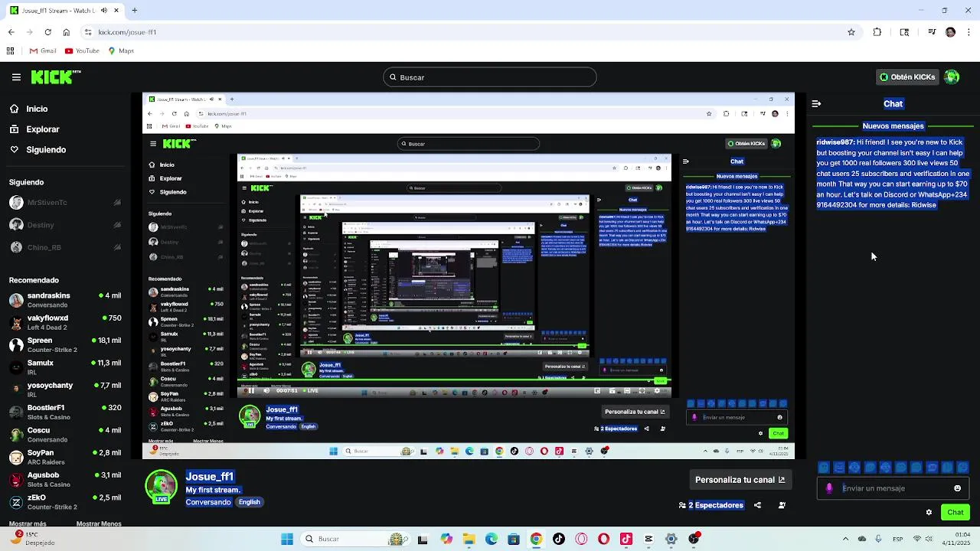This screenshot has height=551, width=980.
Task: Open File Explorer from the taskbar
Action: click(469, 539)
